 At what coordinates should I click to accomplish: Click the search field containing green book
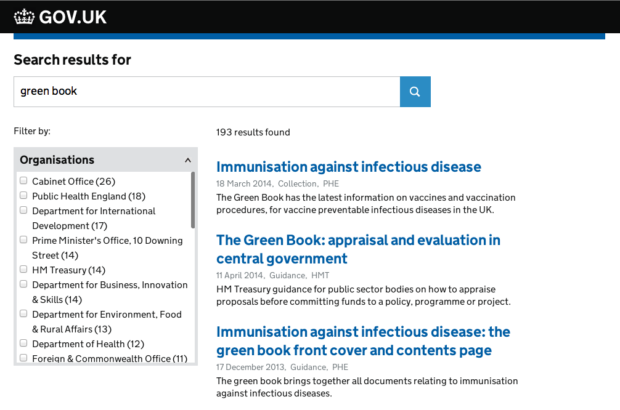click(x=207, y=92)
